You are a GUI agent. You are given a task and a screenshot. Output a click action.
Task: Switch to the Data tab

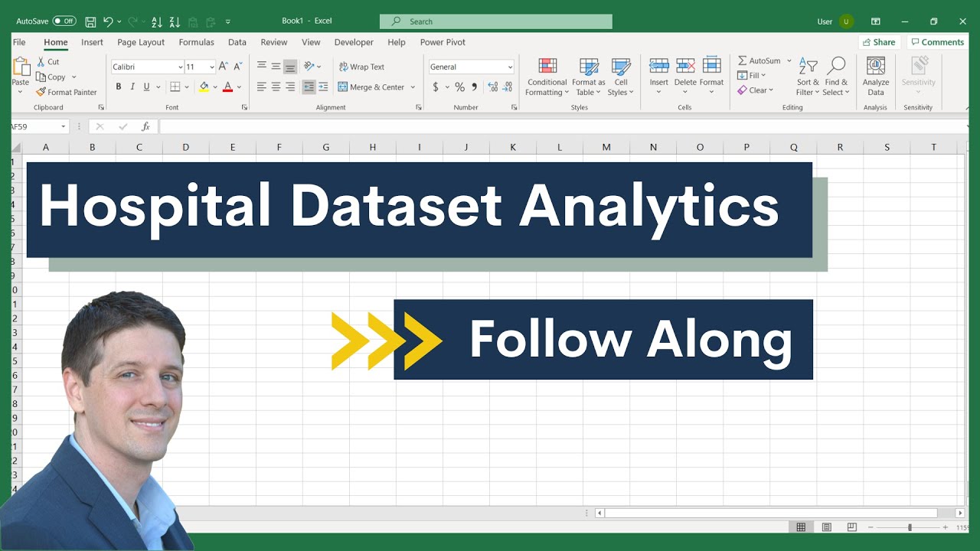(237, 42)
